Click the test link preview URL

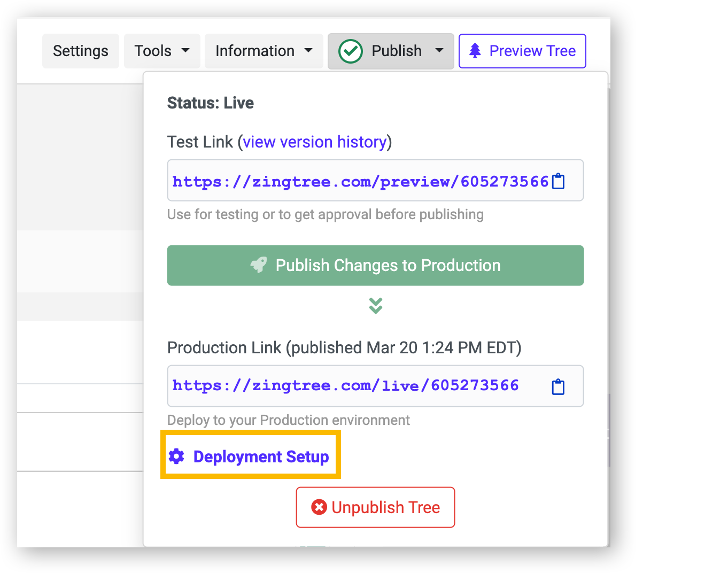click(360, 181)
